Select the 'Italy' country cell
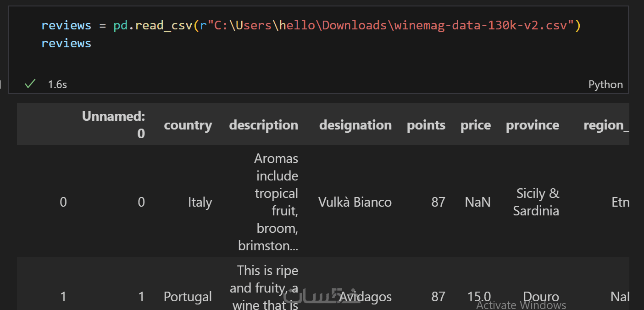Screen dimensions: 644x310 200,202
